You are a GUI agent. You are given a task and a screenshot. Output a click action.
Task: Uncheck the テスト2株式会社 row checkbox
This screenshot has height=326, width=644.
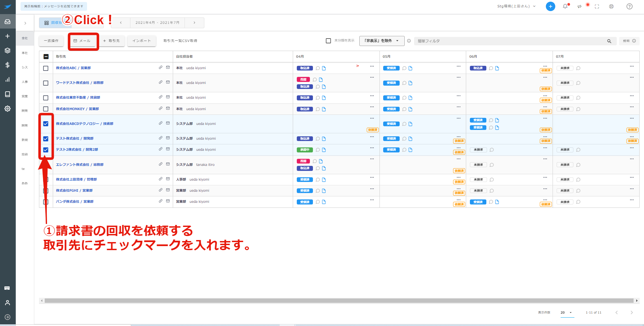[x=46, y=150]
